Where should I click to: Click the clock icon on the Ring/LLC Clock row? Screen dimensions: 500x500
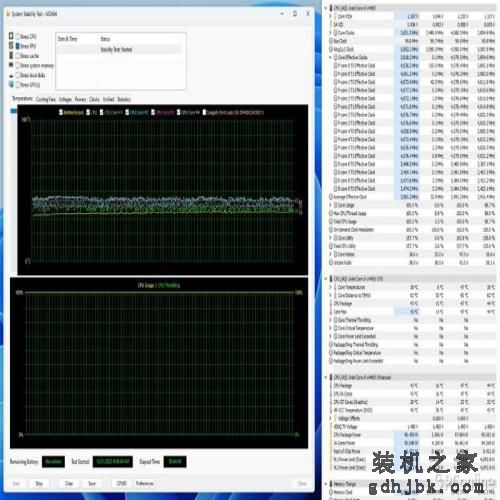(x=331, y=49)
